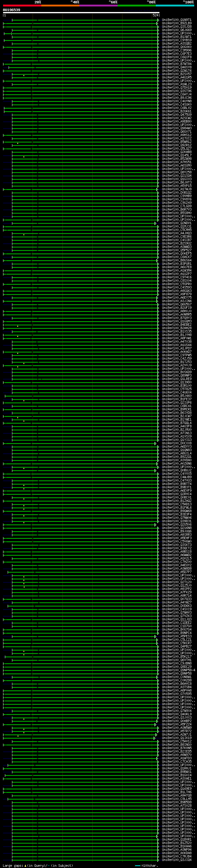Screen dimensions: 197x868
Task: Select hit label UniRef100_C6P7E3
Action: [177, 54]
